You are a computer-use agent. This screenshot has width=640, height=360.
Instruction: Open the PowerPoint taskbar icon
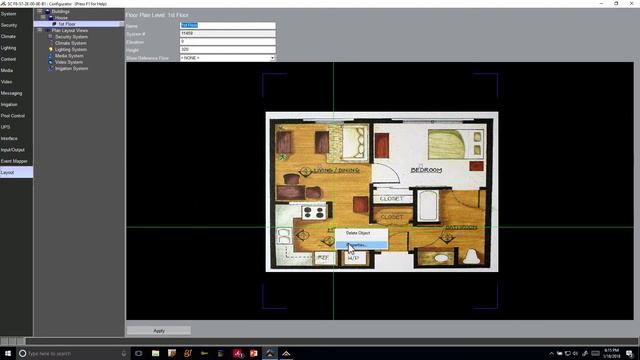tap(253, 353)
